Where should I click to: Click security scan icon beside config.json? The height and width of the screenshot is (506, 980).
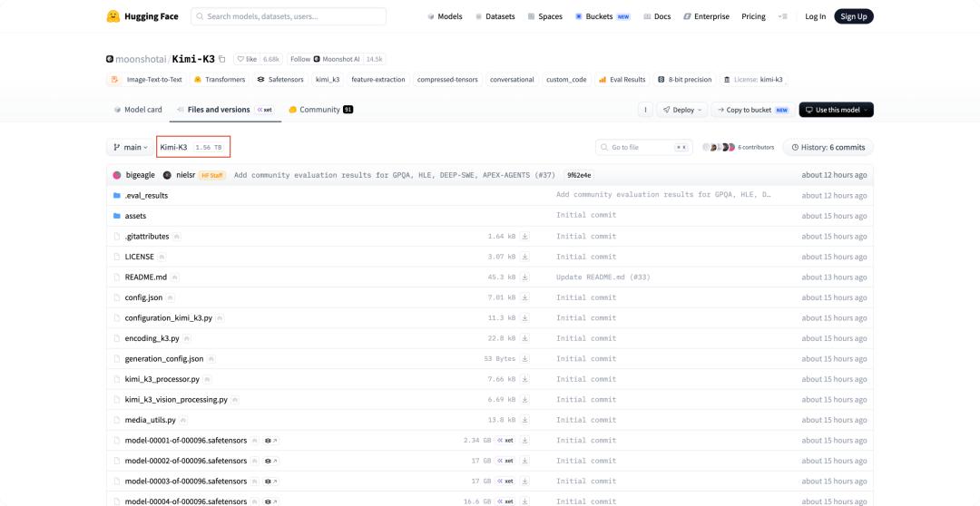171,298
